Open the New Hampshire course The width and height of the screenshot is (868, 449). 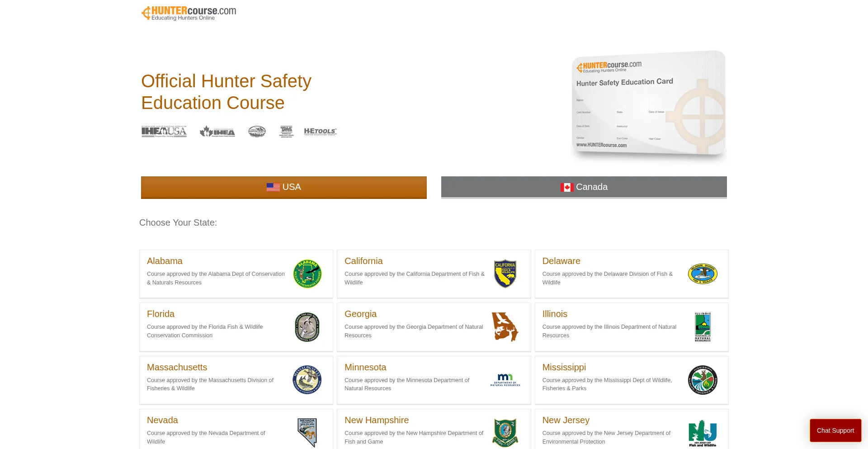tap(376, 420)
